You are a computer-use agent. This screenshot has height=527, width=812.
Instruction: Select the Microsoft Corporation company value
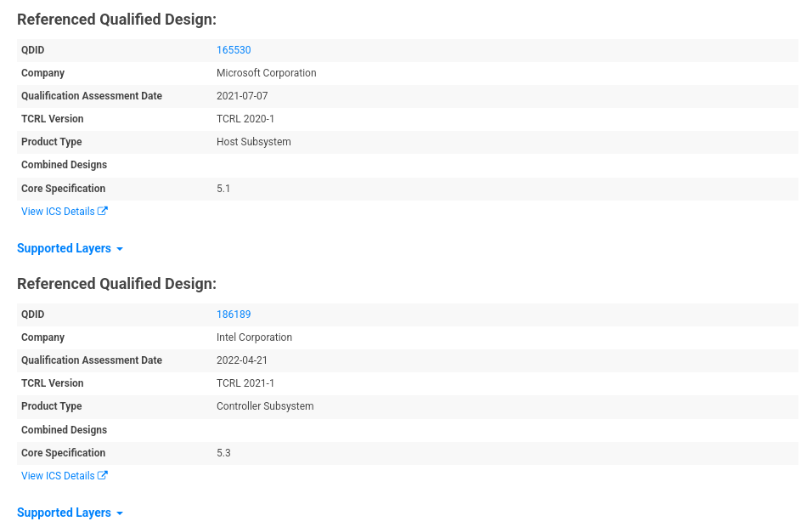click(266, 73)
